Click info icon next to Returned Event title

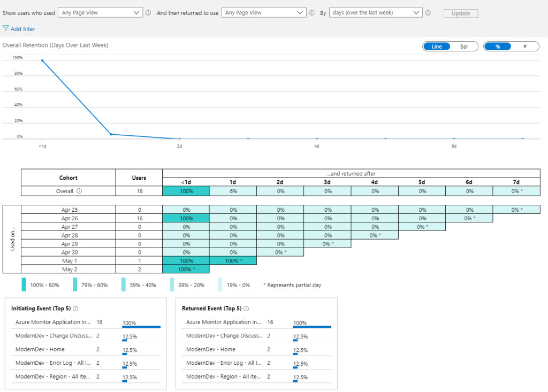(x=245, y=309)
